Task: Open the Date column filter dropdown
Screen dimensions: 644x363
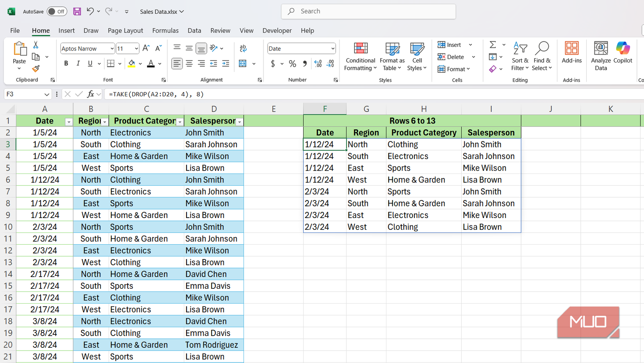Action: tap(69, 122)
